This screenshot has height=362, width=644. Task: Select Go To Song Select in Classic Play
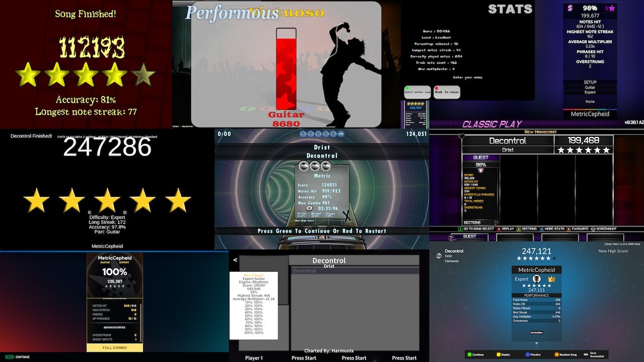click(x=476, y=229)
